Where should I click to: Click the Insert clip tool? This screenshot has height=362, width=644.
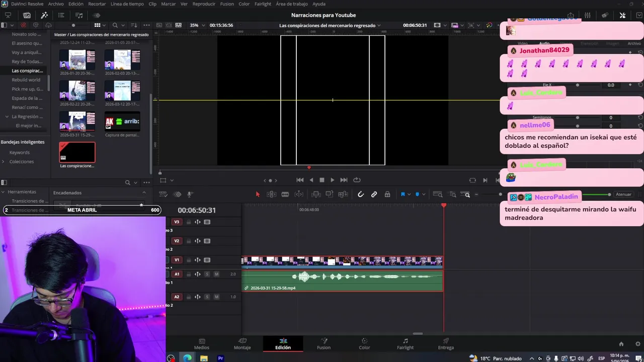pyautogui.click(x=316, y=194)
